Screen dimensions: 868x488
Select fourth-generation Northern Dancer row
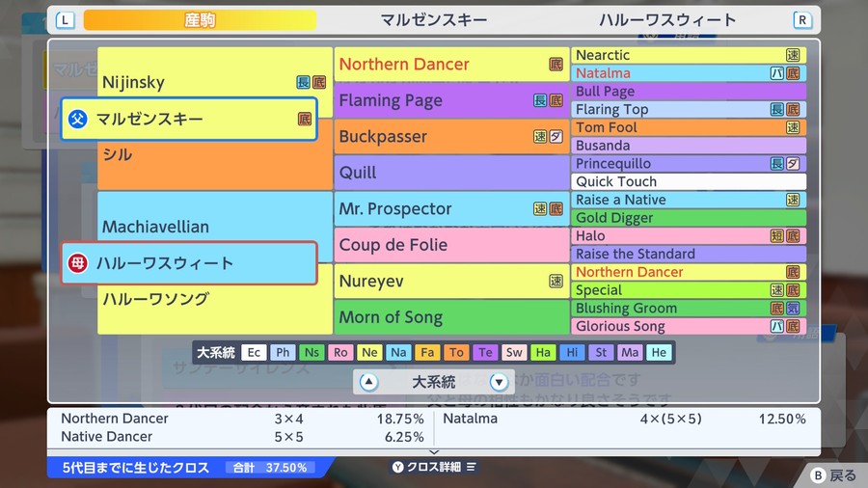689,272
